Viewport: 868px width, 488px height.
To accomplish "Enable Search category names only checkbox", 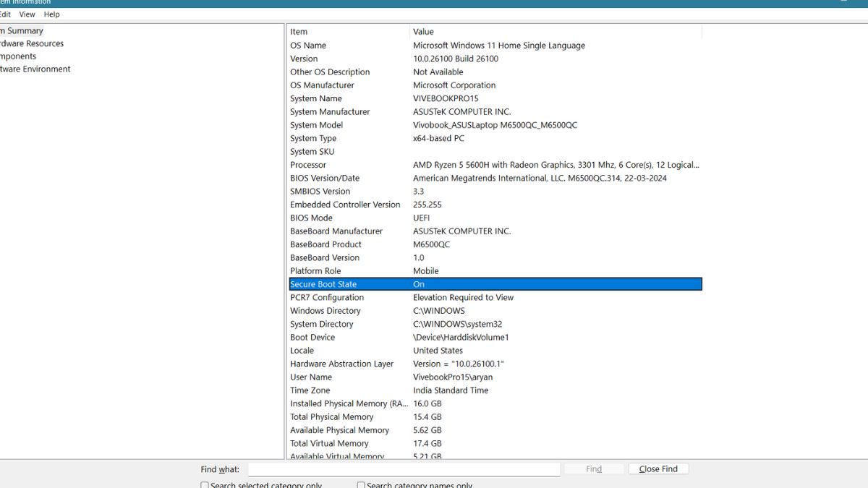I will point(361,485).
